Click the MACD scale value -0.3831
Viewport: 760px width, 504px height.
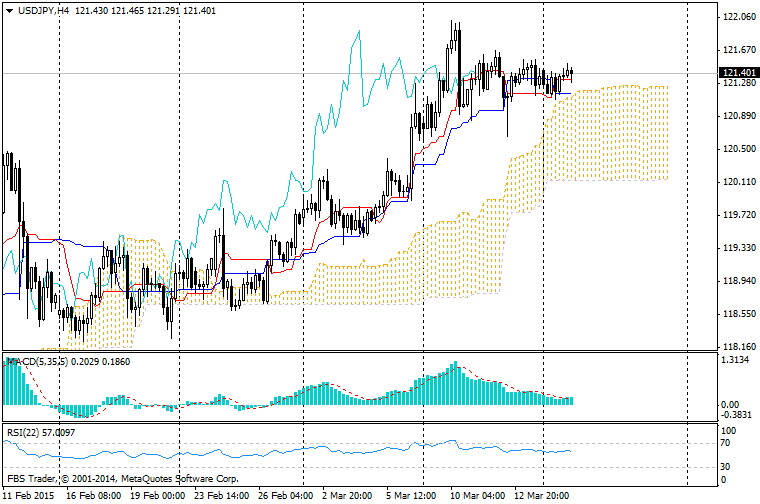point(736,415)
